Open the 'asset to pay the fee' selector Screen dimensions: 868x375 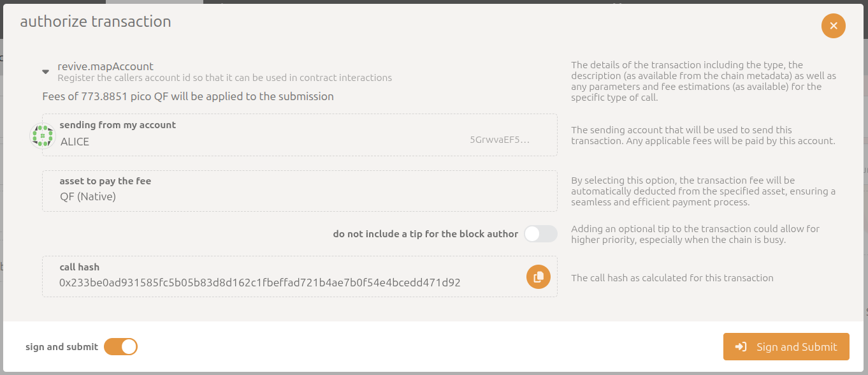[x=300, y=191]
